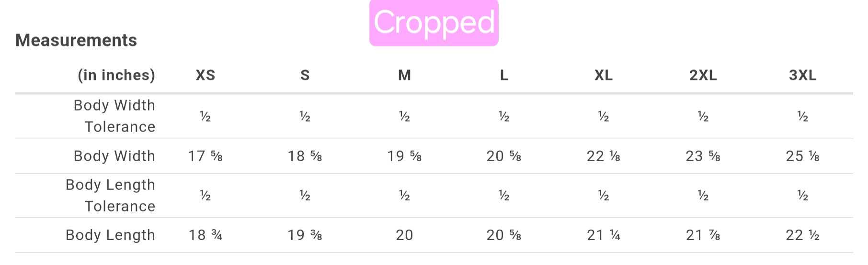Click the Body Length row label
Screen dimensions: 868x265
click(x=111, y=235)
